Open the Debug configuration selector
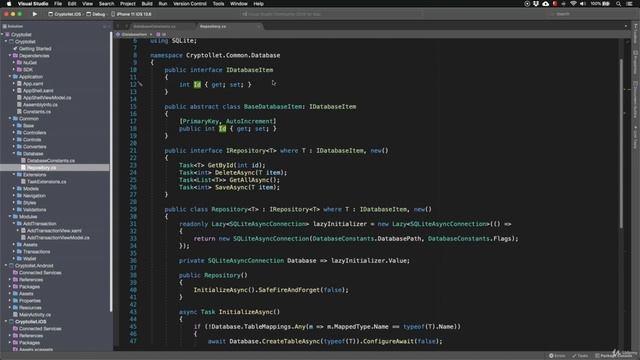The image size is (640, 360). click(96, 14)
